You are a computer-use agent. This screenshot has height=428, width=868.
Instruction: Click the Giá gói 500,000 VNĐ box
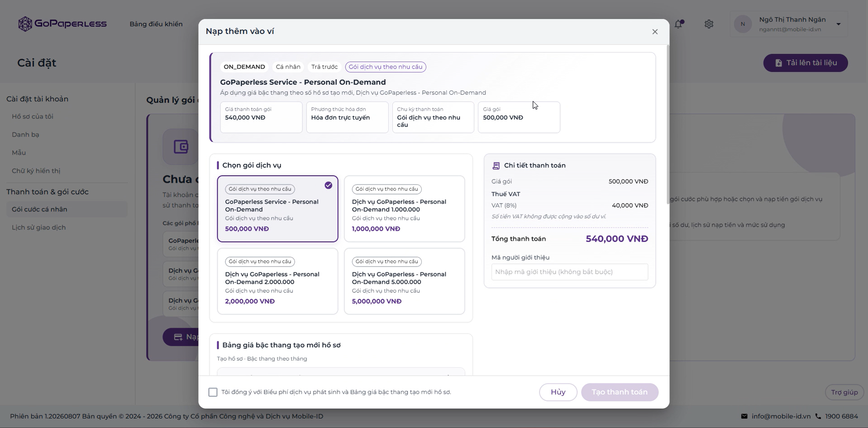[x=519, y=117]
